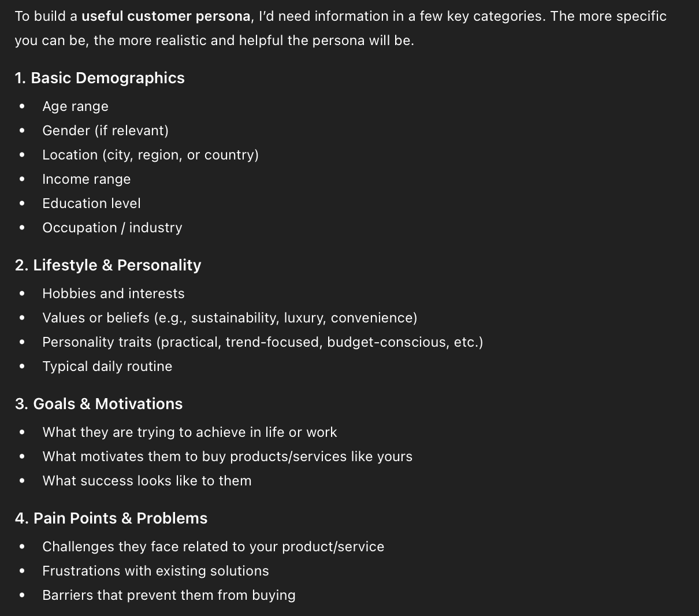Click the "Typical daily routine" item

pyautogui.click(x=107, y=366)
